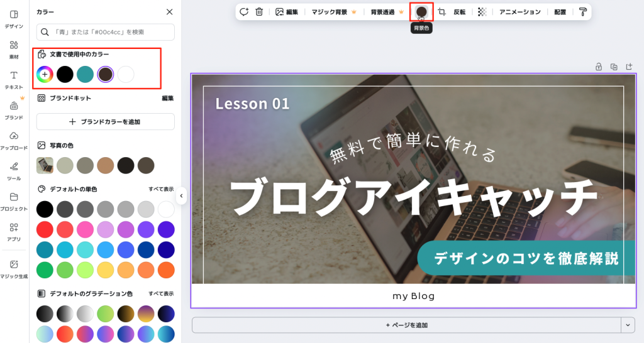
Task: Select the teal color in document colors
Action: click(x=85, y=75)
